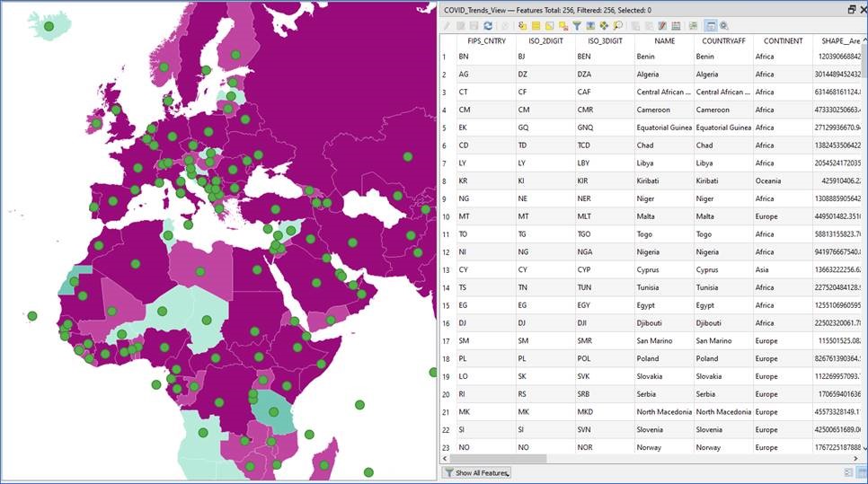
Task: Sort by the COUNTRYAFF column header
Action: pos(723,41)
